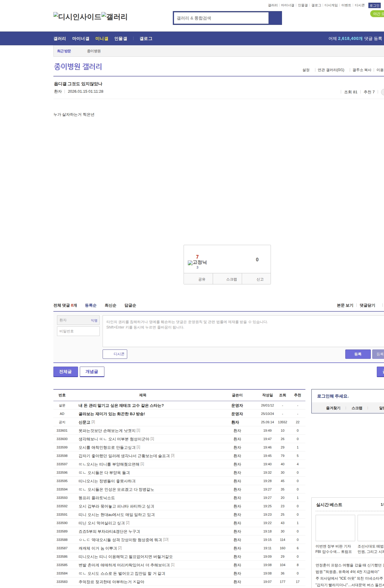Image resolution: width=384 pixels, height=588 pixels.
Task: Expand the 연관 갤러리(0/1) list
Action: pyautogui.click(x=331, y=70)
